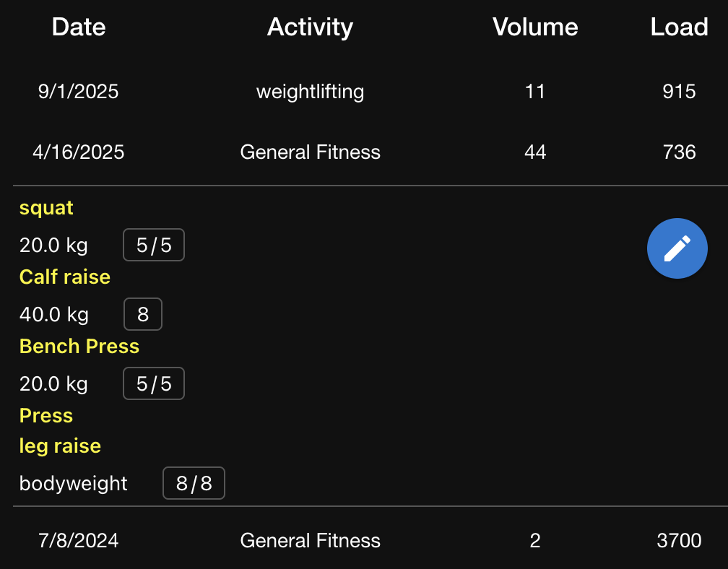Click the Volume column header
The image size is (728, 569).
tap(535, 27)
